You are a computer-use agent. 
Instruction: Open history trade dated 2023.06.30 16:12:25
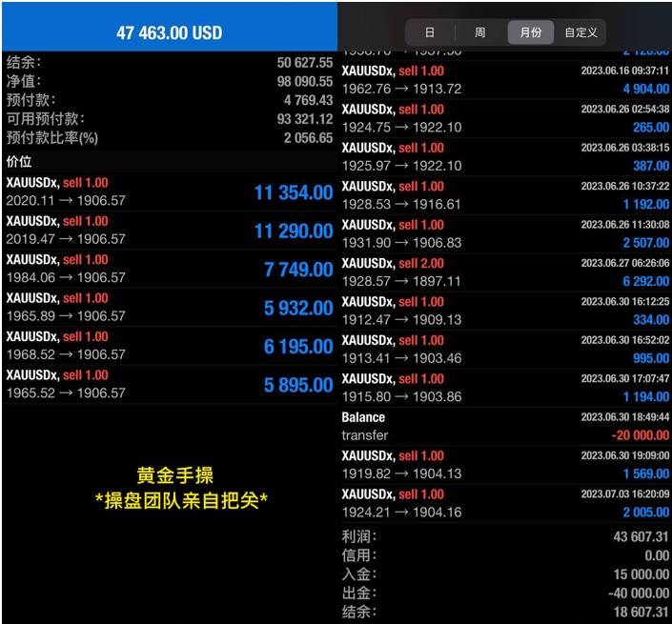tap(505, 312)
